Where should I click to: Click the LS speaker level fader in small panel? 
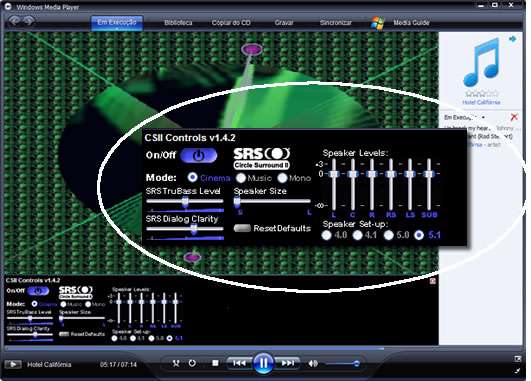[x=164, y=308]
